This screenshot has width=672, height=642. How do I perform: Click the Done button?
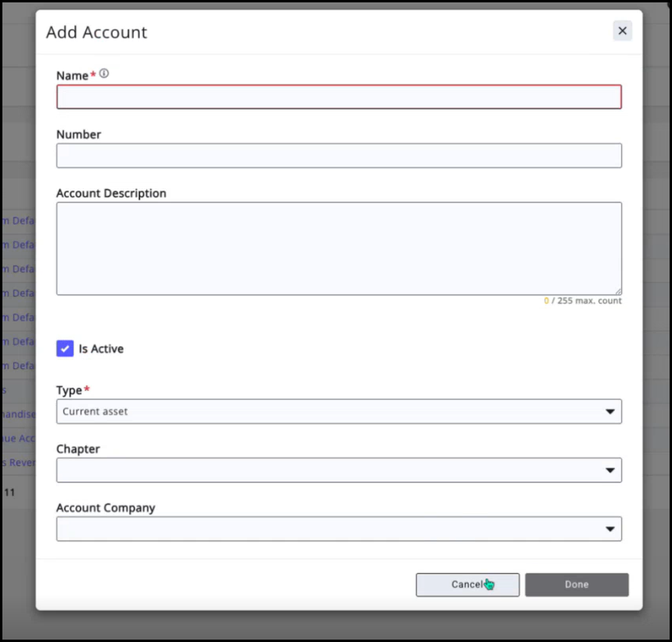pos(577,585)
